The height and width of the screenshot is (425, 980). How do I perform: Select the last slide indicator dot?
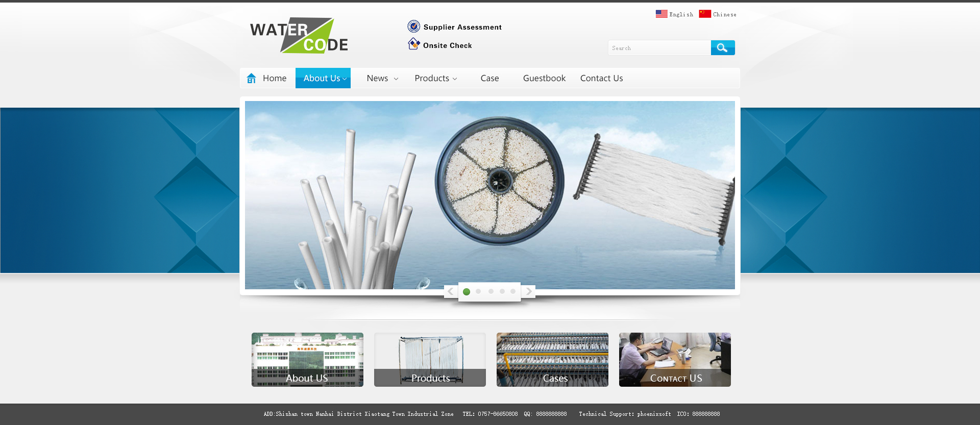coord(513,291)
